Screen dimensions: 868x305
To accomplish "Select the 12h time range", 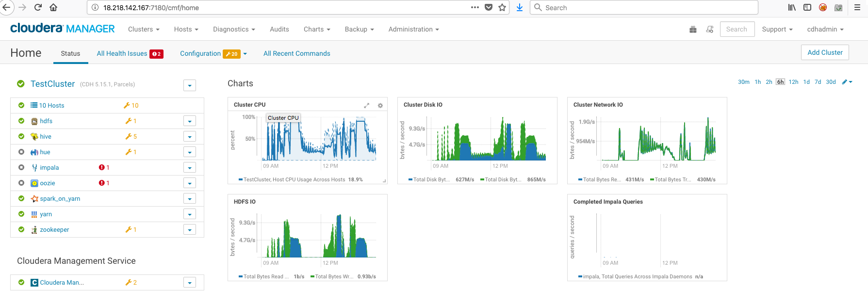I will click(793, 82).
